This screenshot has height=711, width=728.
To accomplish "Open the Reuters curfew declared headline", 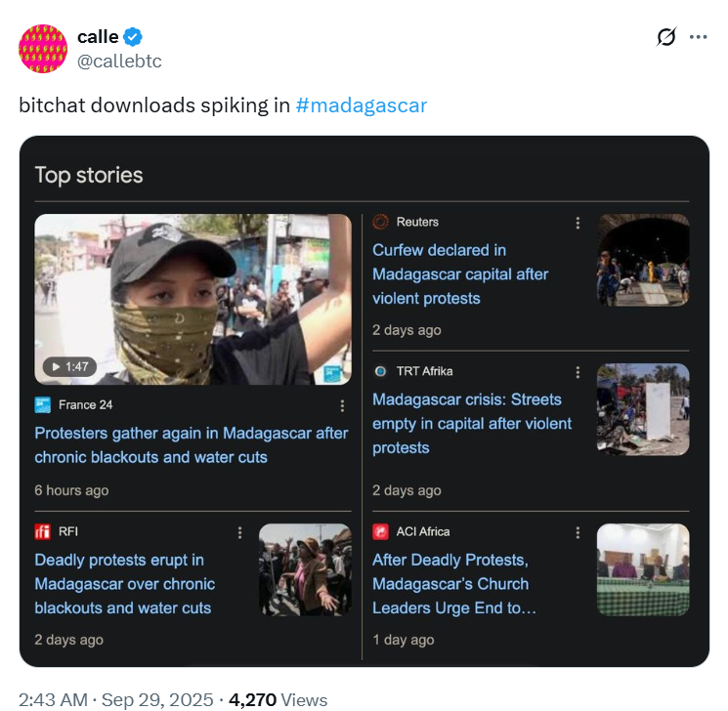I will (x=460, y=274).
